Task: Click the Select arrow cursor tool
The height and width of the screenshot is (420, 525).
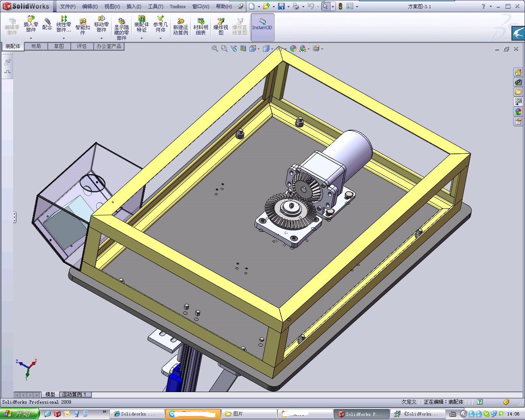Action: [x=325, y=6]
